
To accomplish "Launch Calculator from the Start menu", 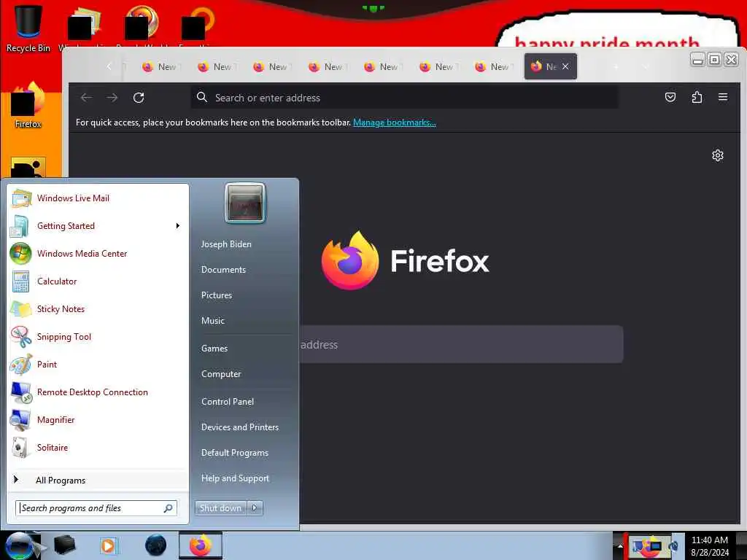I will coord(98,281).
